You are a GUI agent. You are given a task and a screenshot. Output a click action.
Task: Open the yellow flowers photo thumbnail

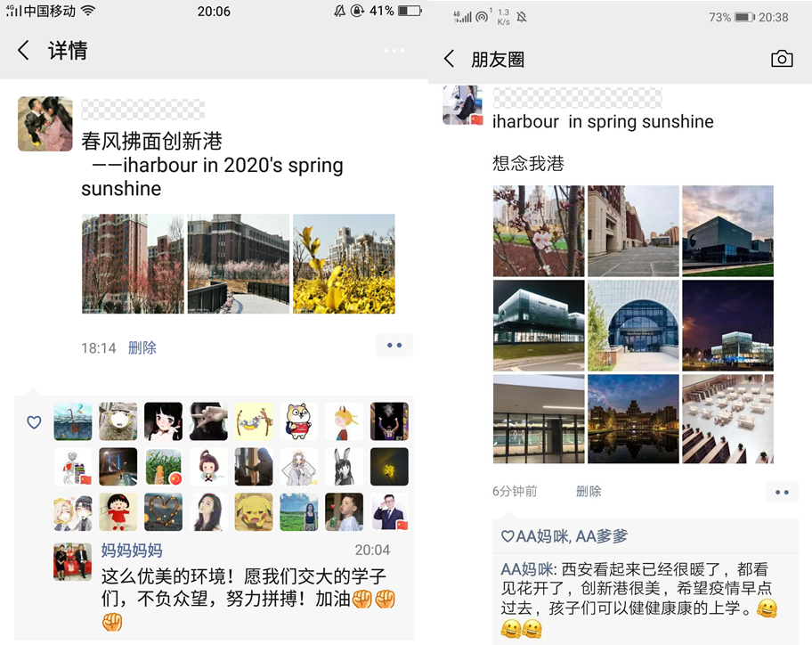[344, 264]
